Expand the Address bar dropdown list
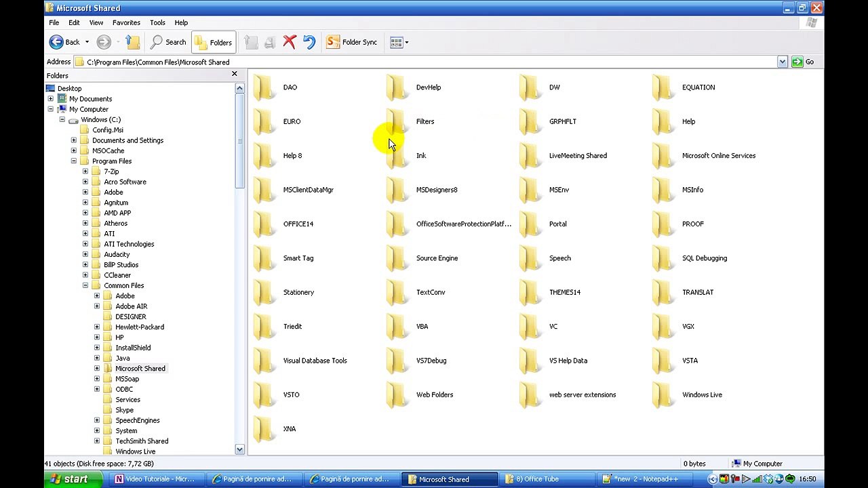Screen dimensions: 868x488 (783, 62)
